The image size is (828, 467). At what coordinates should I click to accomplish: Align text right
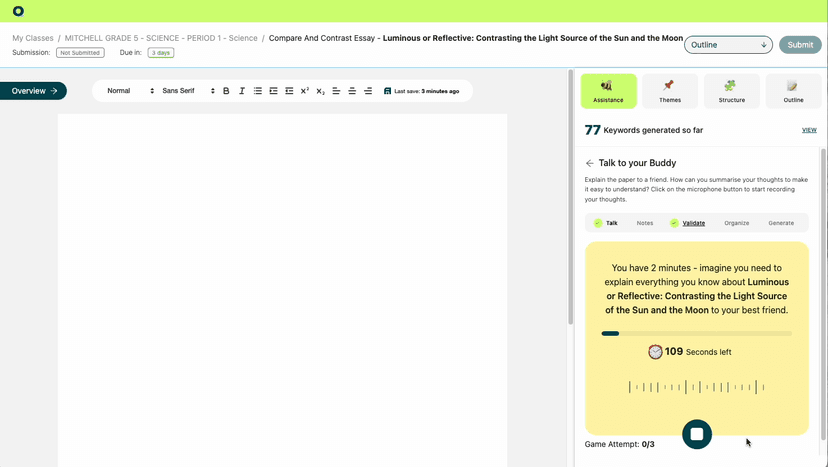click(368, 91)
